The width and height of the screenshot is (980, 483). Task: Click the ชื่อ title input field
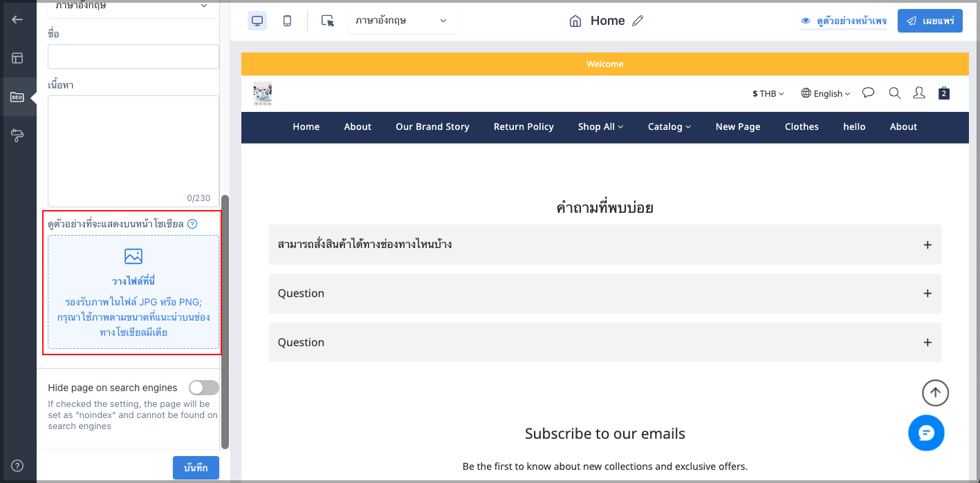coord(133,57)
